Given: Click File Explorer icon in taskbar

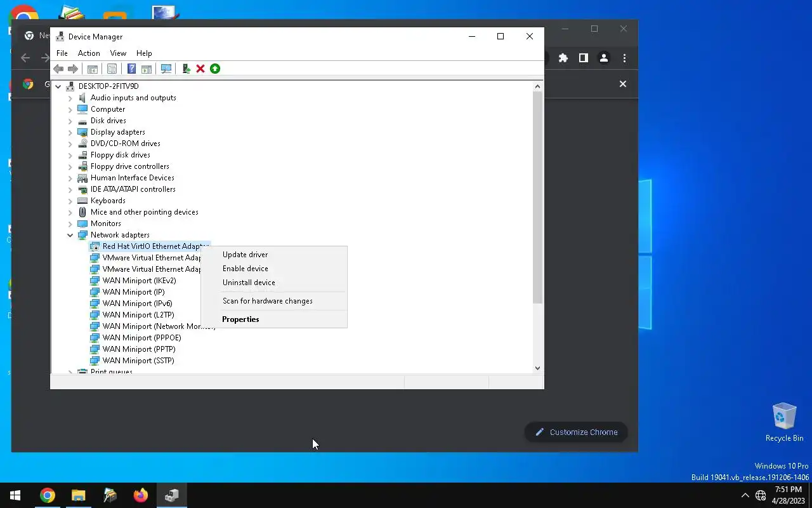Looking at the screenshot, I should click(x=79, y=495).
